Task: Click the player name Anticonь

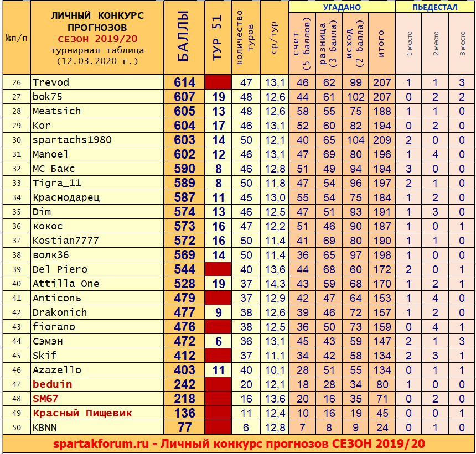Action: [57, 298]
